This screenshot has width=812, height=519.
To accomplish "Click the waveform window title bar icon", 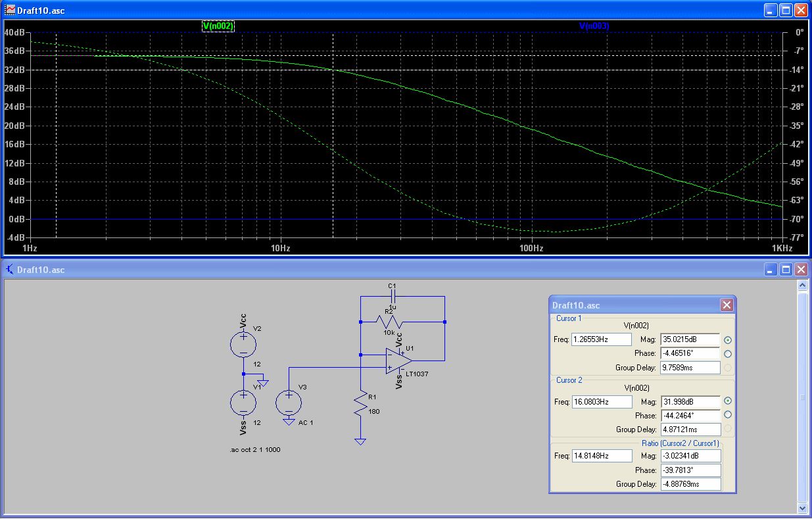I will pyautogui.click(x=11, y=11).
